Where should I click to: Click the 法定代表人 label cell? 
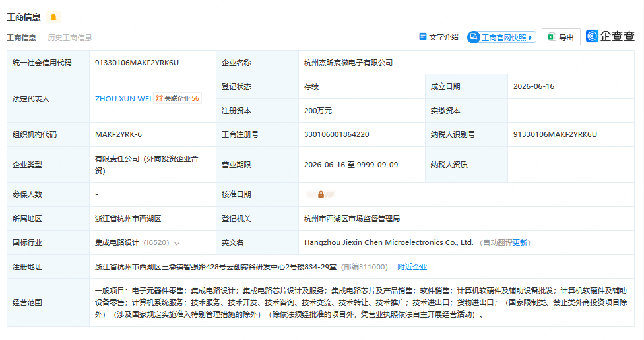point(48,99)
